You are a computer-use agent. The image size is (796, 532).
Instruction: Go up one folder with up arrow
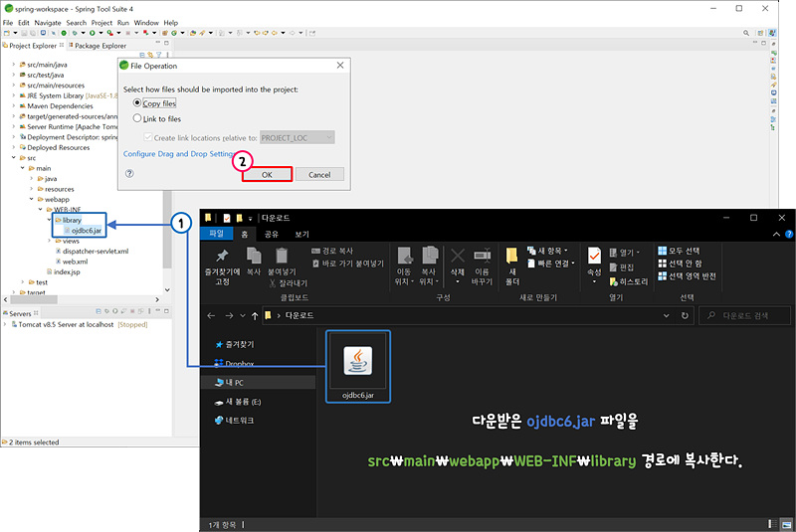pyautogui.click(x=255, y=315)
